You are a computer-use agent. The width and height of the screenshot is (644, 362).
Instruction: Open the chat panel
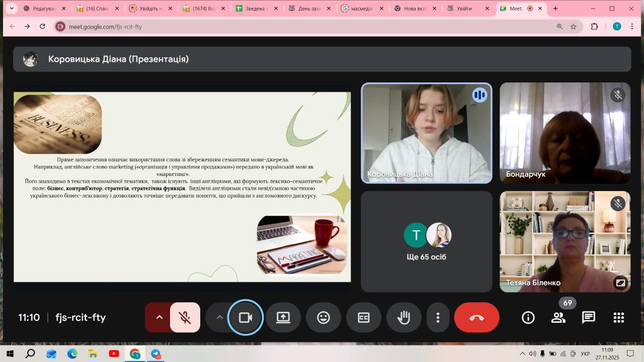point(588,317)
